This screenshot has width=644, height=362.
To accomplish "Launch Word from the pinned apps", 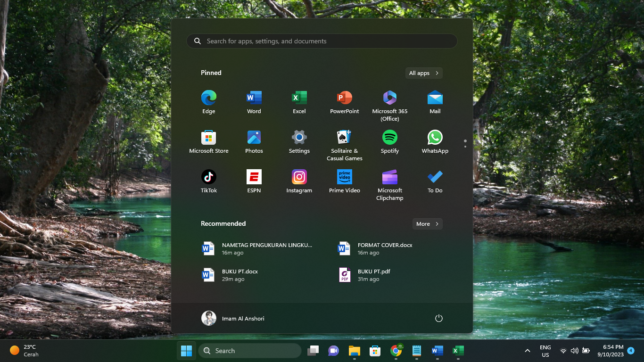I will click(x=254, y=102).
